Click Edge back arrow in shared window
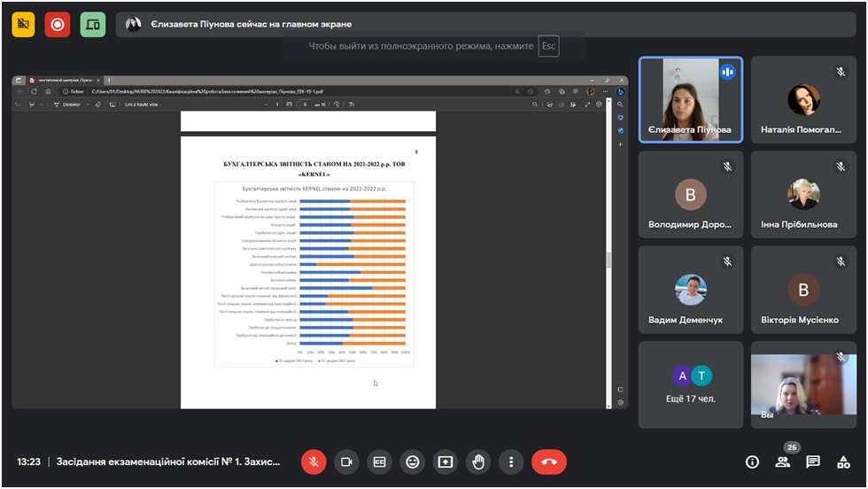 click(x=19, y=91)
